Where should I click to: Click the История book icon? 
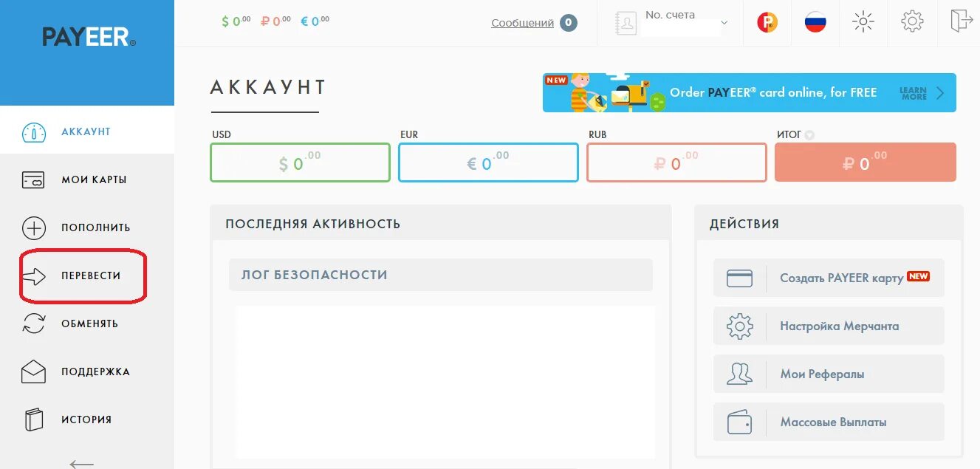point(34,420)
